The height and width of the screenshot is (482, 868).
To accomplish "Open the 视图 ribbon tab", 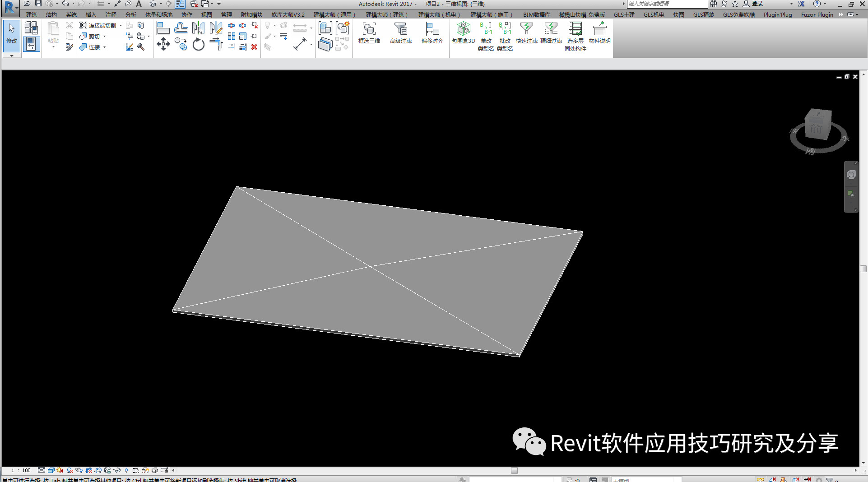I will (x=206, y=15).
